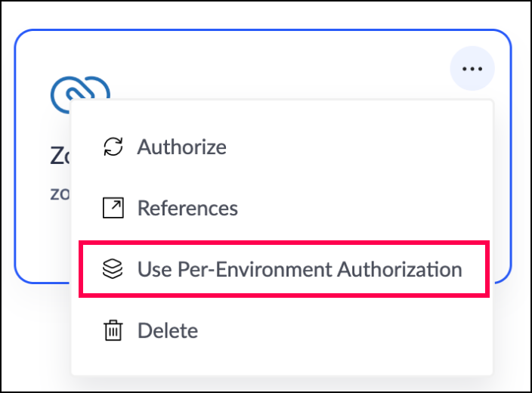Click the stacked-layers Per-Environment icon
The width and height of the screenshot is (532, 393).
[x=113, y=269]
